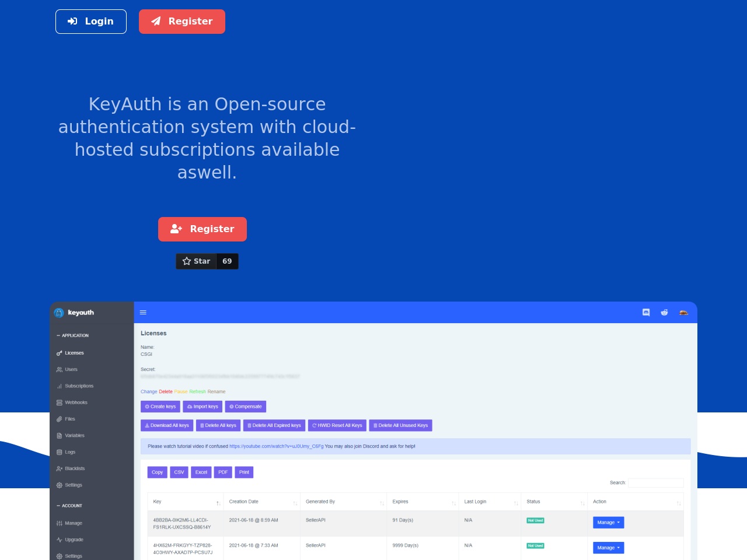Click the Excel export button
The image size is (747, 560).
[201, 473]
